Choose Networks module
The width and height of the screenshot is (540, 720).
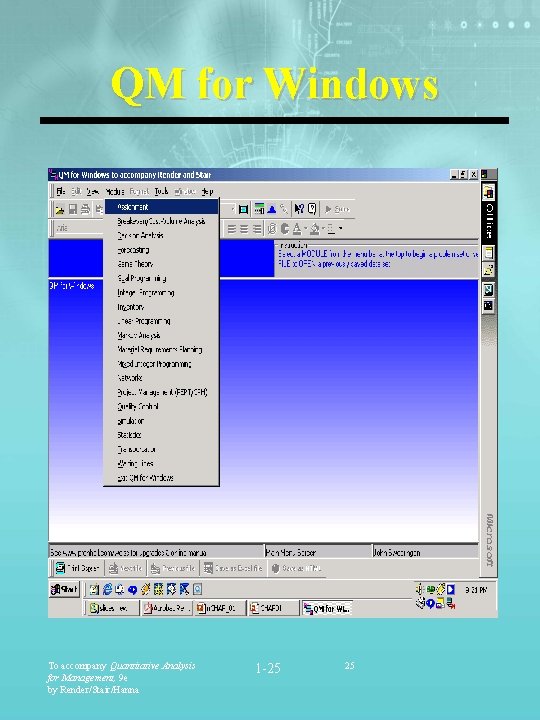161,378
